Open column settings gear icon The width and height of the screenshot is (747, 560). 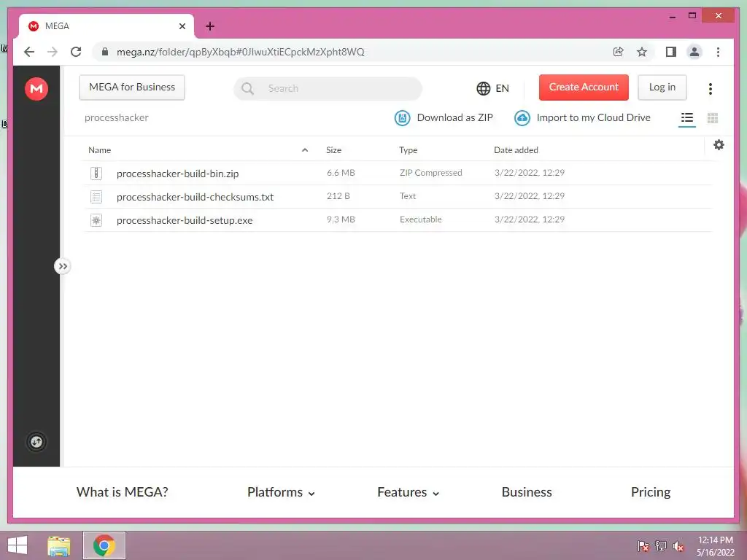[x=719, y=145]
